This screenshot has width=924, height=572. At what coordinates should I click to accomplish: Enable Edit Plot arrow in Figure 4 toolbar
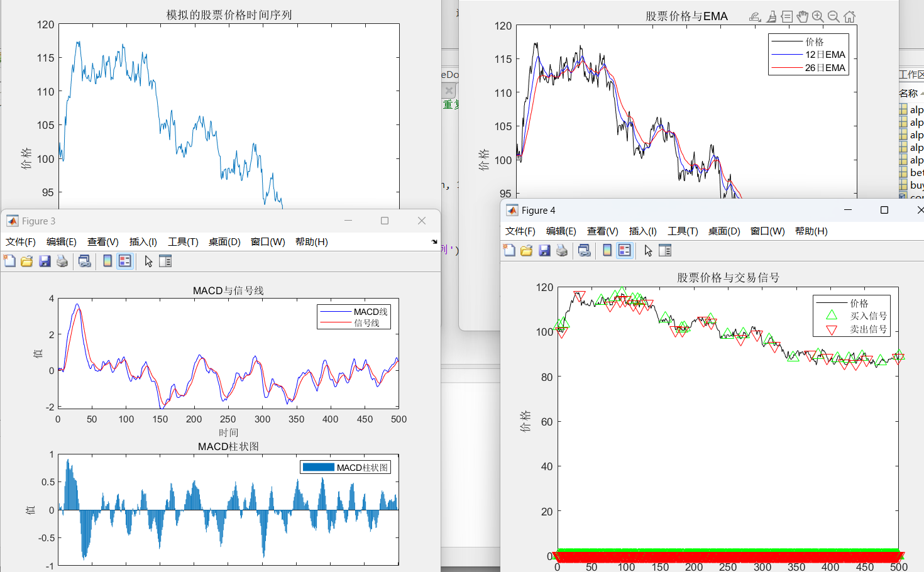pos(648,250)
